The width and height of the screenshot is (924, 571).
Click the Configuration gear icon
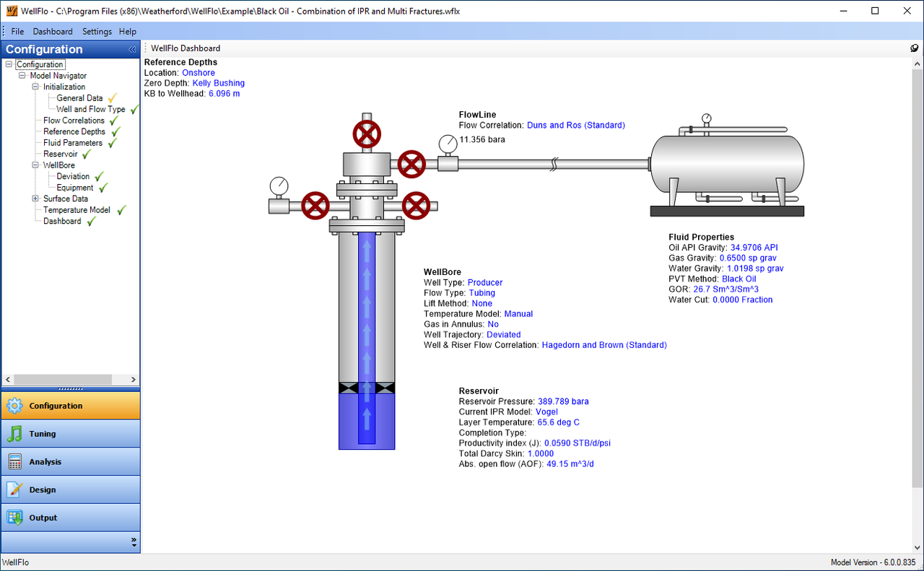pyautogui.click(x=14, y=406)
